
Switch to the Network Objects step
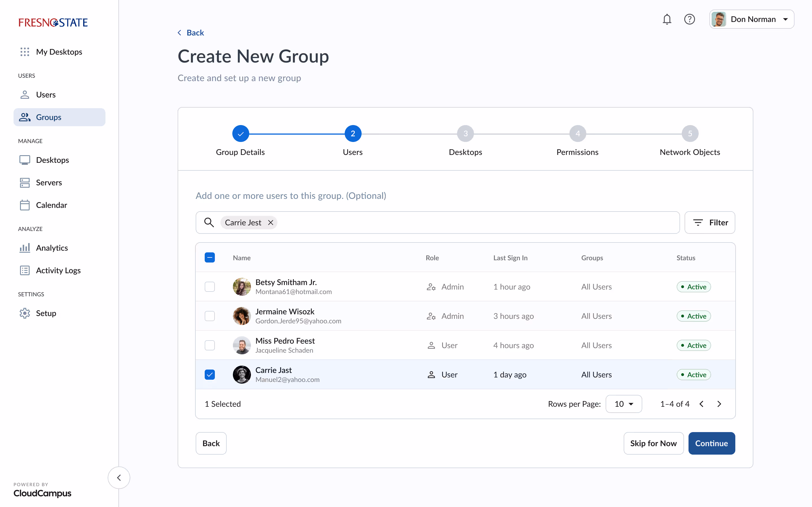coord(690,133)
